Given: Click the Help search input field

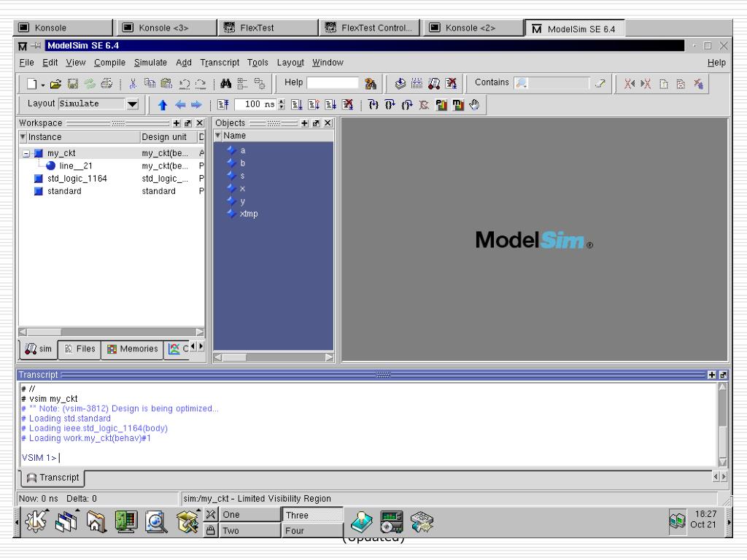Looking at the screenshot, I should (333, 83).
